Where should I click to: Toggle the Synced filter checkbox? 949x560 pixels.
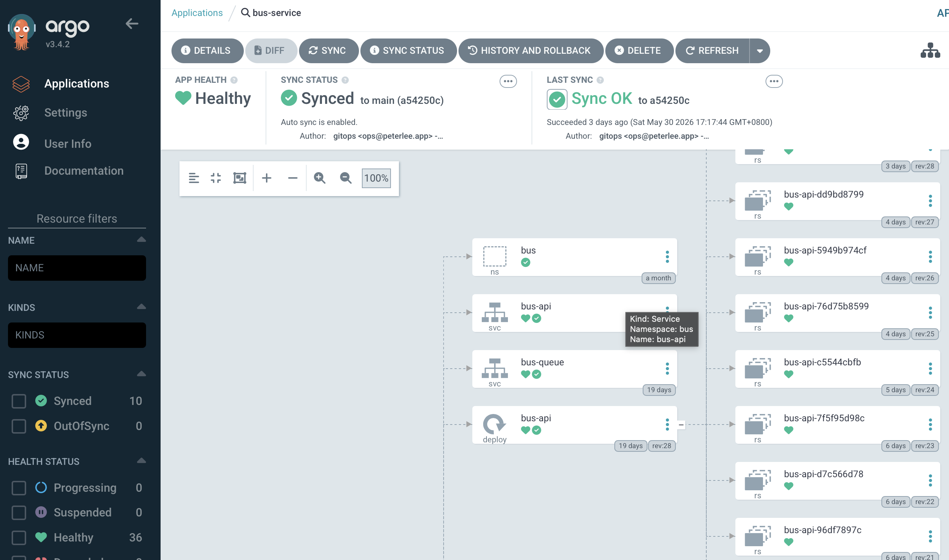click(x=19, y=401)
